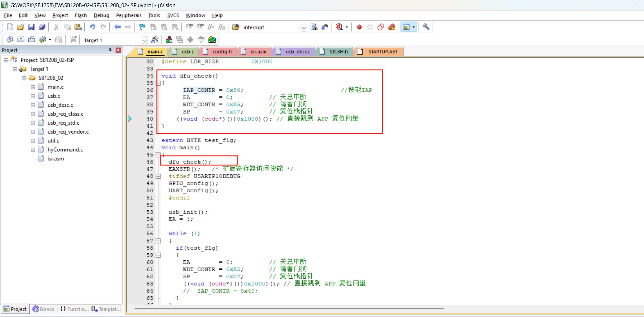Close the Project panel
The image size is (644, 317).
click(x=118, y=50)
